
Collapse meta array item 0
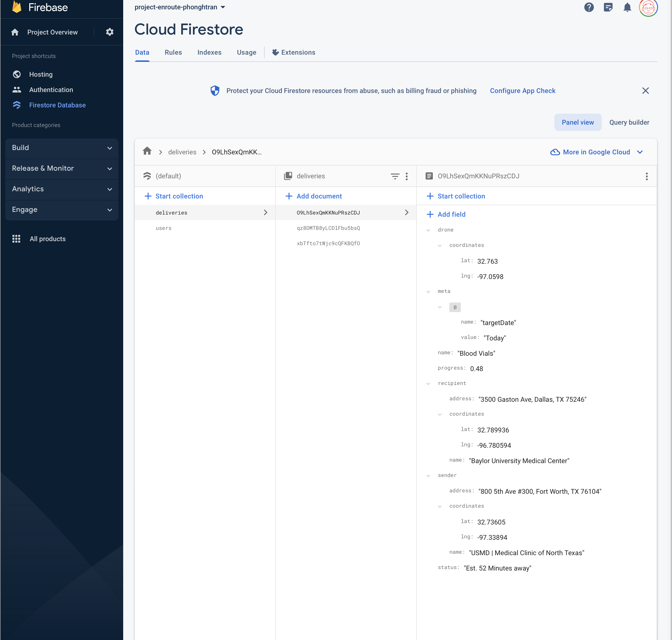coord(440,307)
